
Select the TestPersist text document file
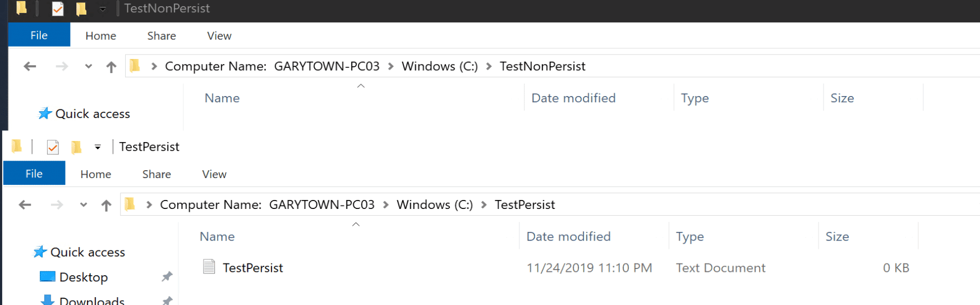click(x=252, y=268)
